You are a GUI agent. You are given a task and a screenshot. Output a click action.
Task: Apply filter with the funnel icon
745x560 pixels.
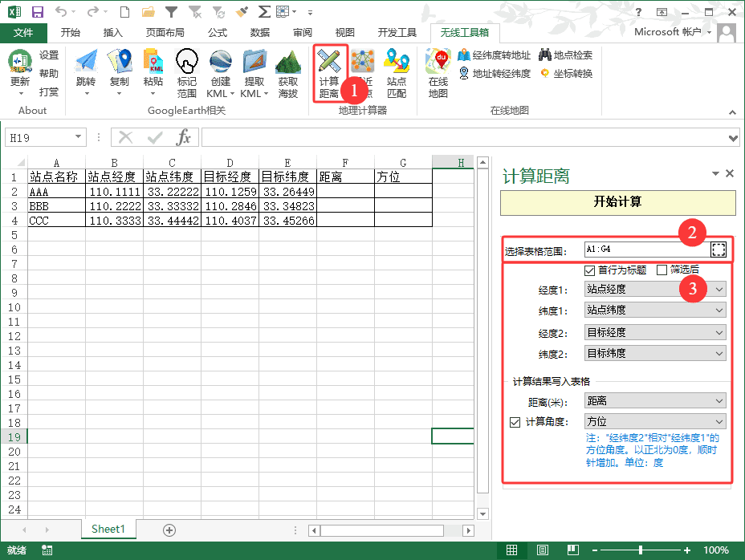click(171, 12)
